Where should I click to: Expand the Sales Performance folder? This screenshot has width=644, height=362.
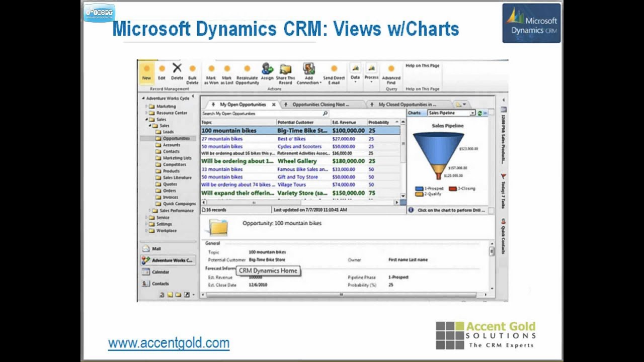pyautogui.click(x=150, y=211)
